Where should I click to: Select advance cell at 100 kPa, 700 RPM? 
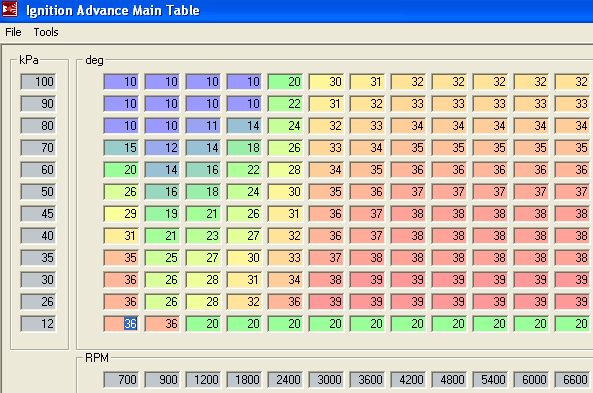121,82
